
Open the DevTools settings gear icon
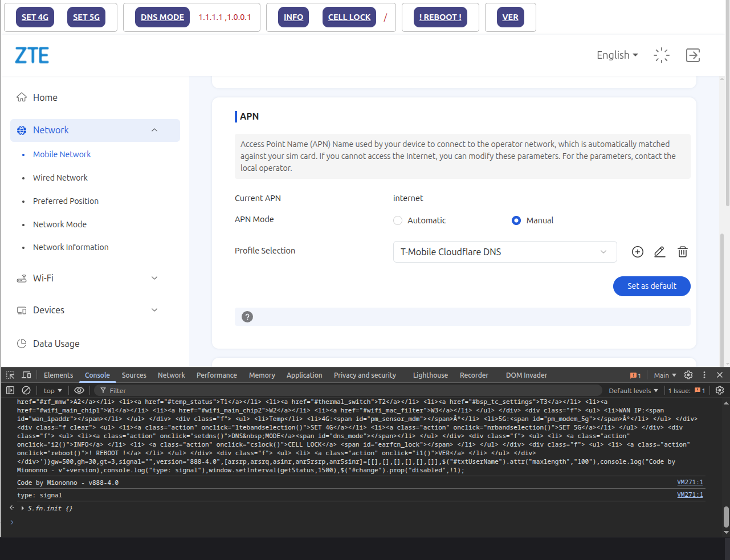click(x=688, y=375)
